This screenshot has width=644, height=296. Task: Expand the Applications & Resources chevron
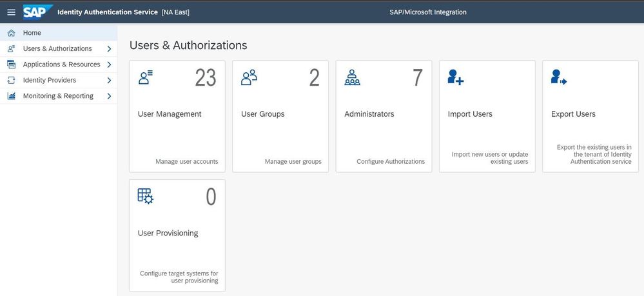point(109,64)
